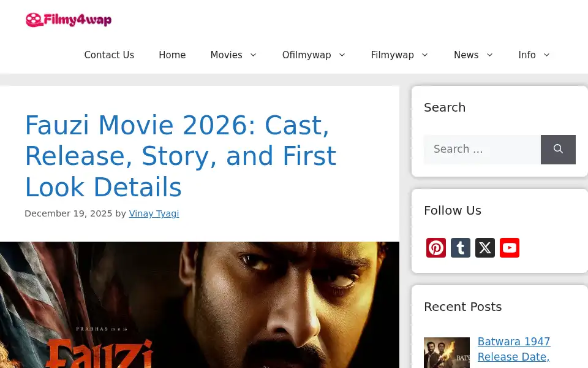The image size is (588, 368).
Task: Expand the Info submenu chevron
Action: [x=546, y=55]
